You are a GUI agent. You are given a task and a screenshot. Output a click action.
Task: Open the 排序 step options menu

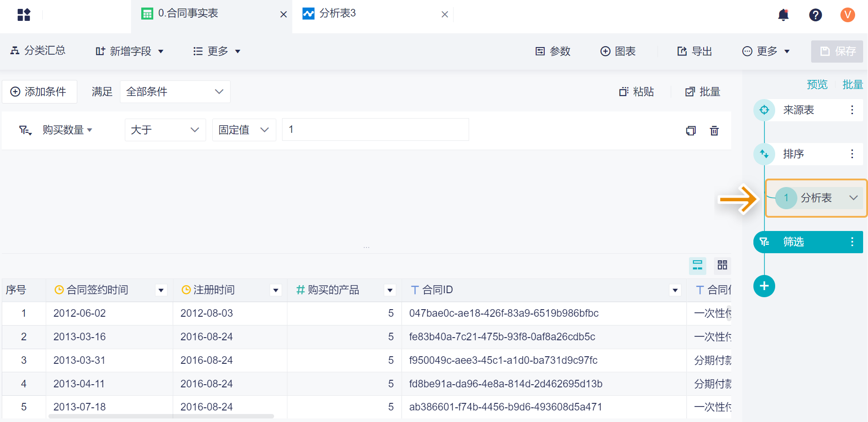coord(852,154)
